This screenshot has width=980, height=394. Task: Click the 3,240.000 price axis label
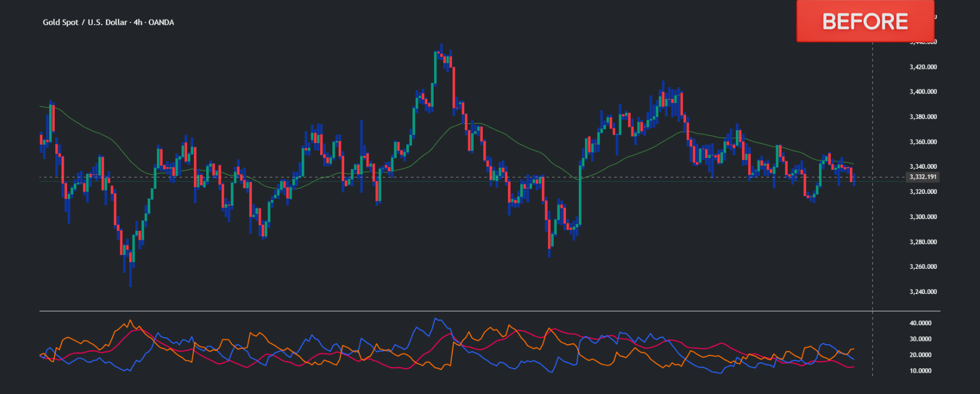(x=923, y=292)
